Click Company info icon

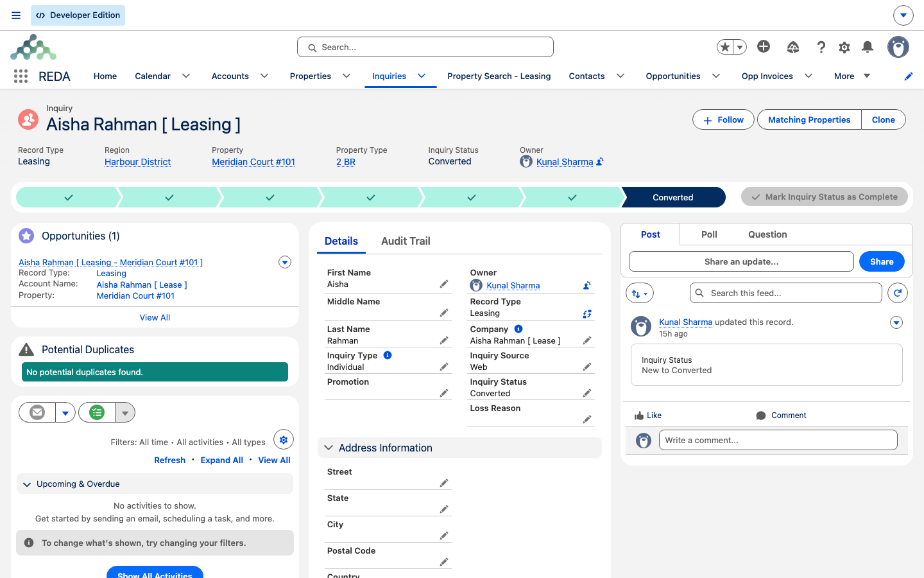(518, 329)
